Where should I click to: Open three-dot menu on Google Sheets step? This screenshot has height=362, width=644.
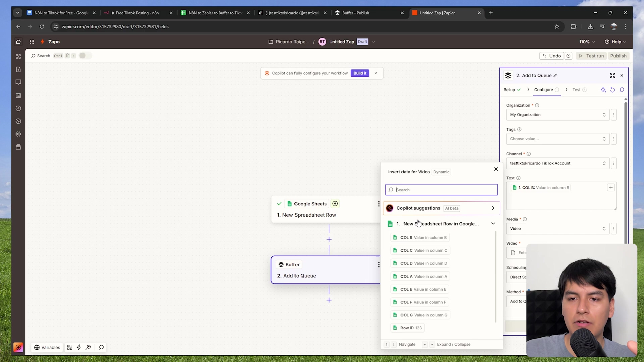point(379,204)
